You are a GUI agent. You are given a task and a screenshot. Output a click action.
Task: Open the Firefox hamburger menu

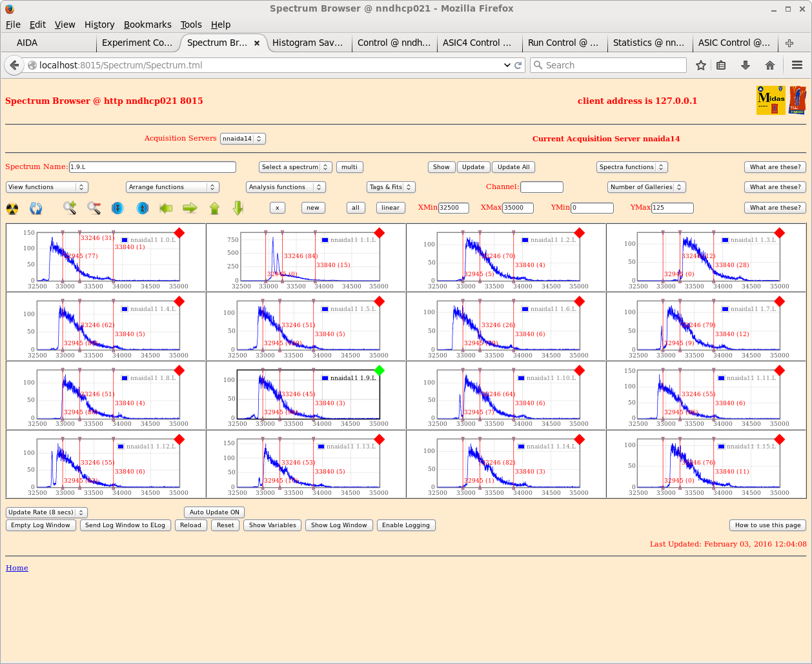[797, 65]
